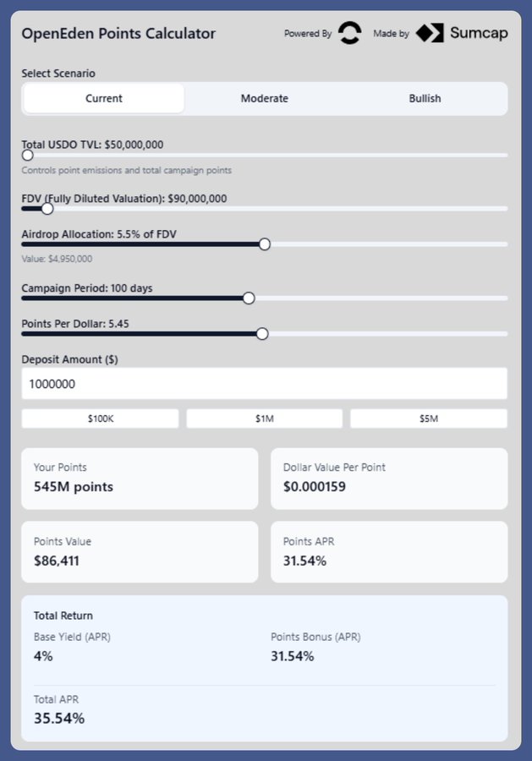Screen dimensions: 532x761
Task: Click the Controls point emissions helper text
Action: tap(126, 170)
